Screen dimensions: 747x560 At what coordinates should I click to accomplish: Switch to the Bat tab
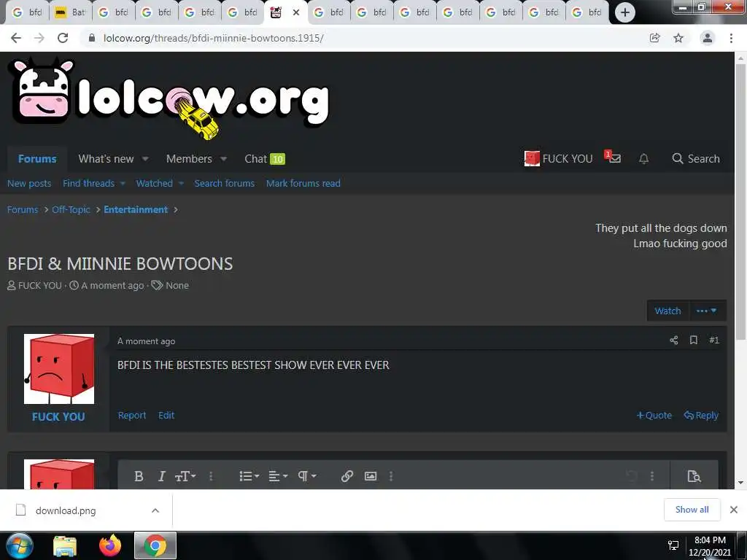pyautogui.click(x=71, y=12)
